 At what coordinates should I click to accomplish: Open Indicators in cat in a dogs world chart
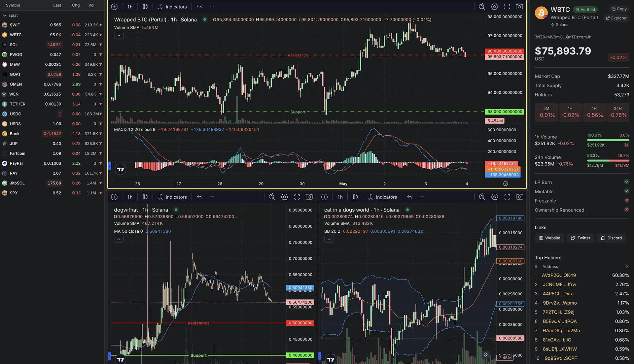click(x=382, y=197)
